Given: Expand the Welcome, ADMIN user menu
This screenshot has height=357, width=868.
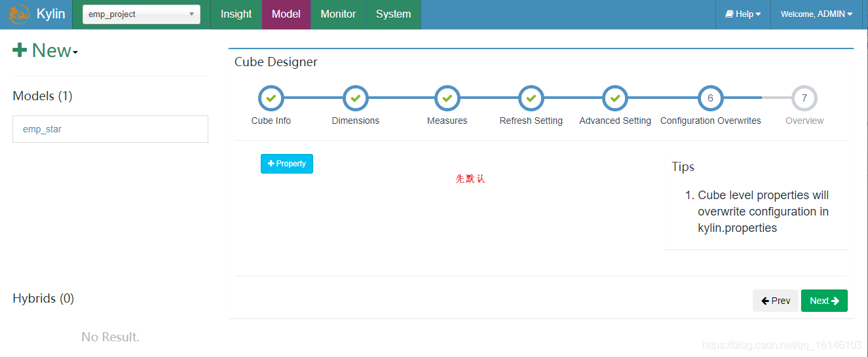Looking at the screenshot, I should coord(816,14).
